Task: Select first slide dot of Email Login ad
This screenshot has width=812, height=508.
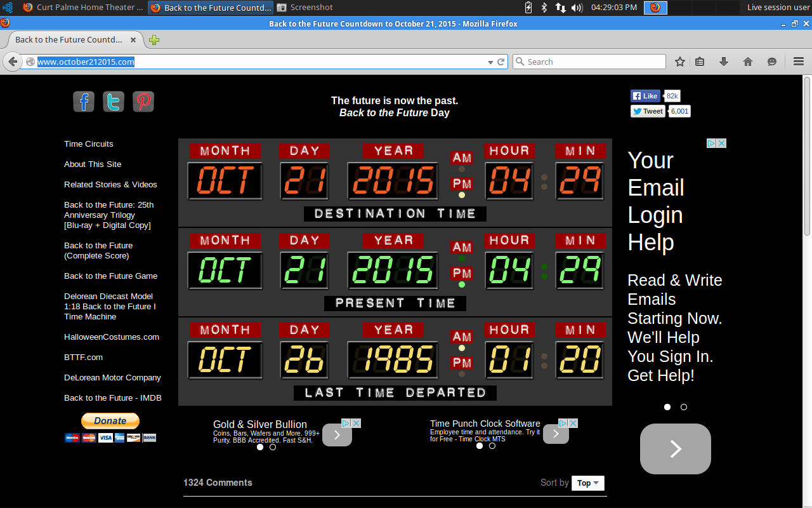Action: 667,407
